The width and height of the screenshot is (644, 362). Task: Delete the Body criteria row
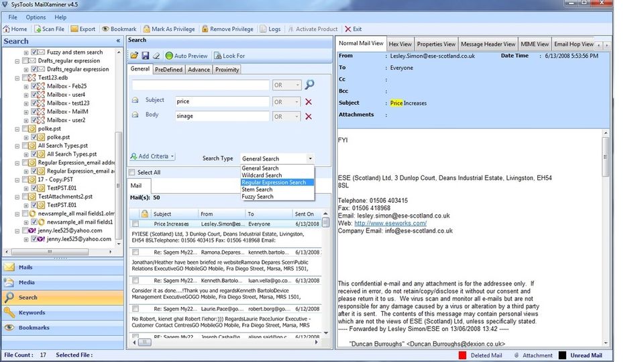[309, 116]
